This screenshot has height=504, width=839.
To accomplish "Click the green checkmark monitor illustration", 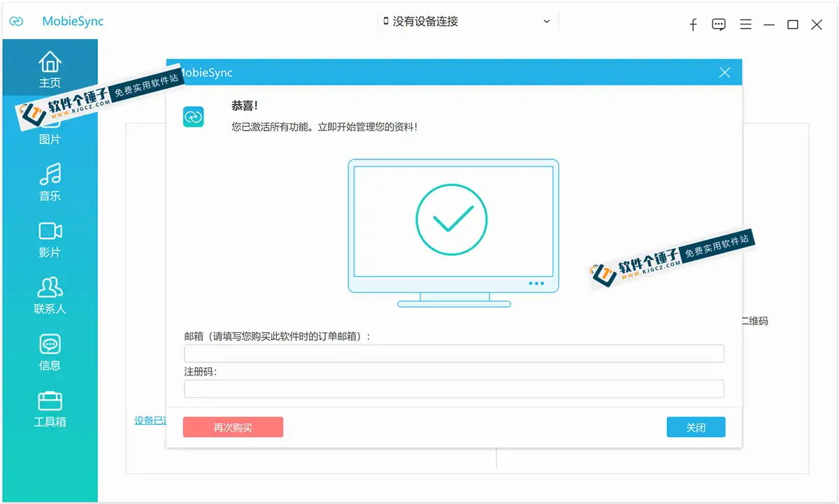I will tap(453, 233).
